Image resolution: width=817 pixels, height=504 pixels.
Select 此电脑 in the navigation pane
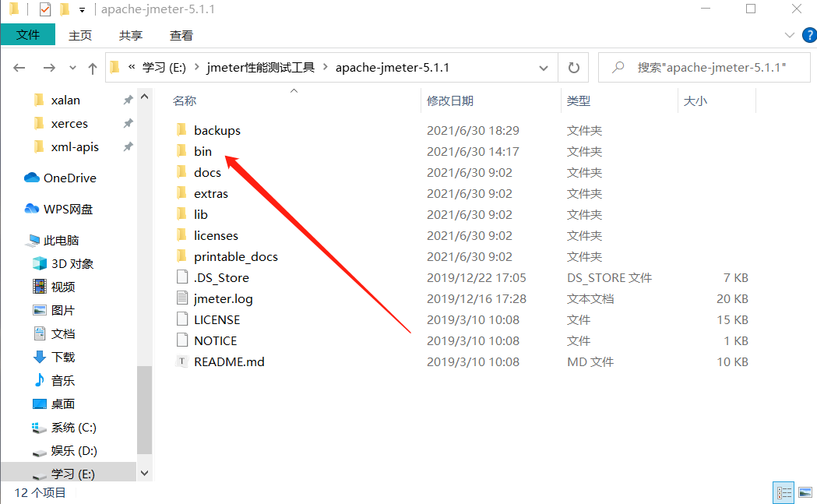point(61,240)
